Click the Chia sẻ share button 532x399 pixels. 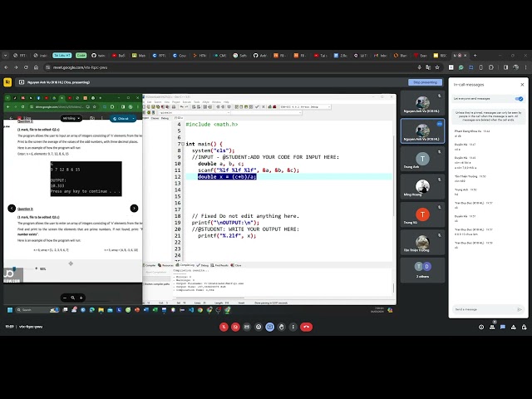123,119
